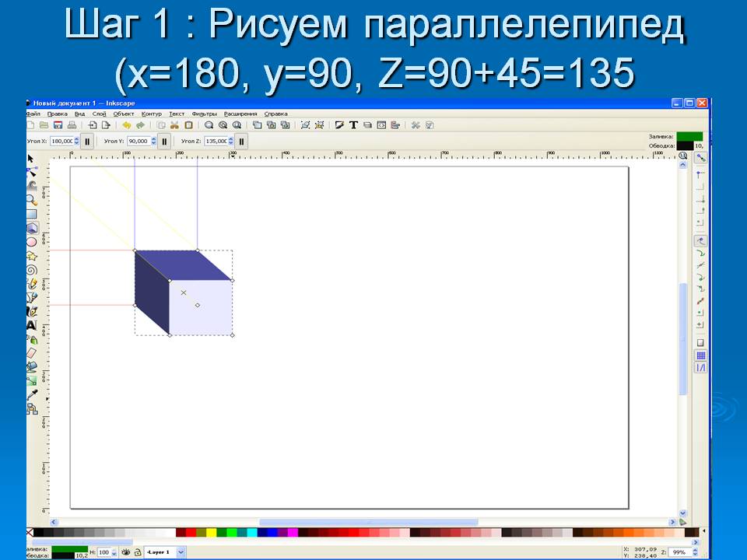
Task: Select the Zoom magnifier tool
Action: click(x=32, y=200)
